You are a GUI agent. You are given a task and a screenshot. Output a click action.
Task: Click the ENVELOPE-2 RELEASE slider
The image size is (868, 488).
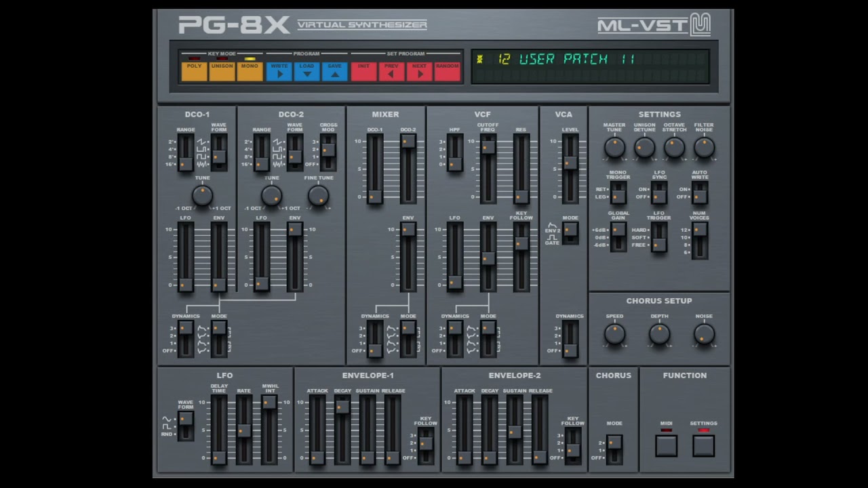point(539,430)
